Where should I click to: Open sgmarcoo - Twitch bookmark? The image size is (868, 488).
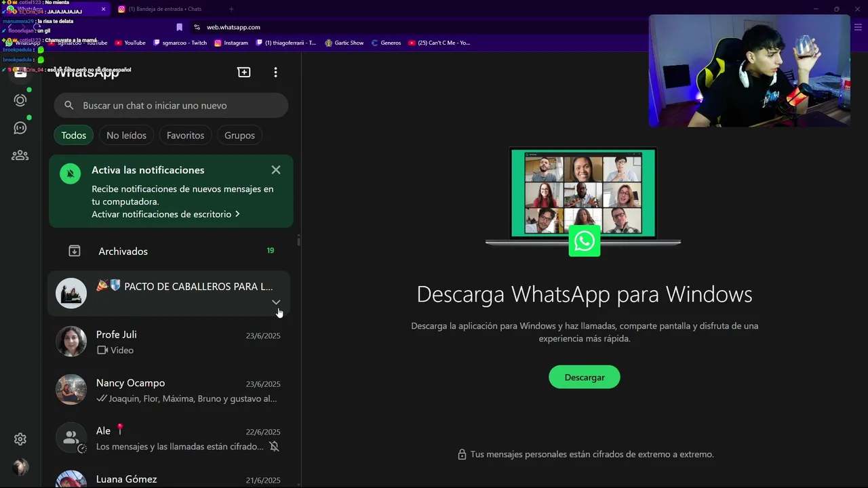coord(180,43)
